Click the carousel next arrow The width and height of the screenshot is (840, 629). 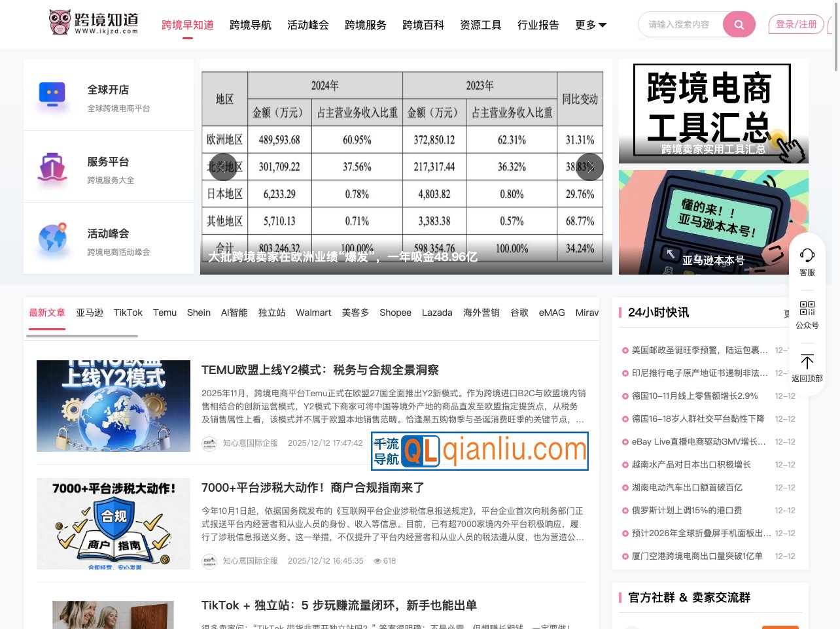tap(589, 167)
